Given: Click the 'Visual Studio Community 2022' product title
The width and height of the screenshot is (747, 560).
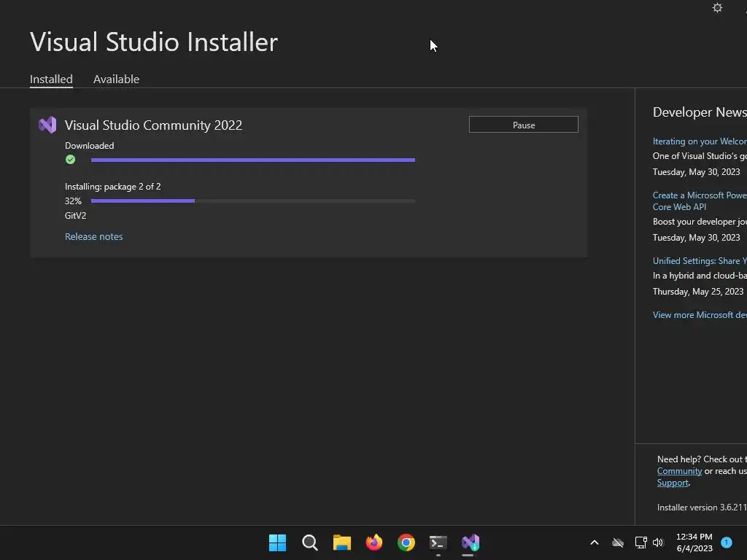Looking at the screenshot, I should (153, 125).
